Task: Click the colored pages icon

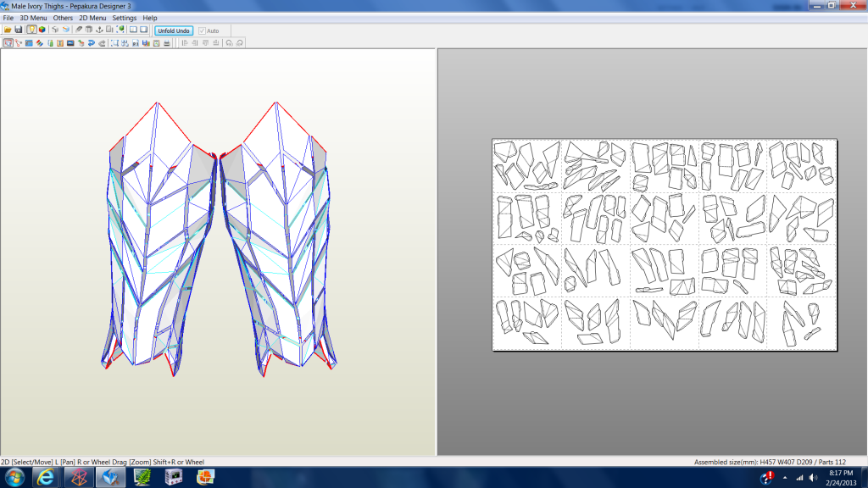Action: point(146,42)
